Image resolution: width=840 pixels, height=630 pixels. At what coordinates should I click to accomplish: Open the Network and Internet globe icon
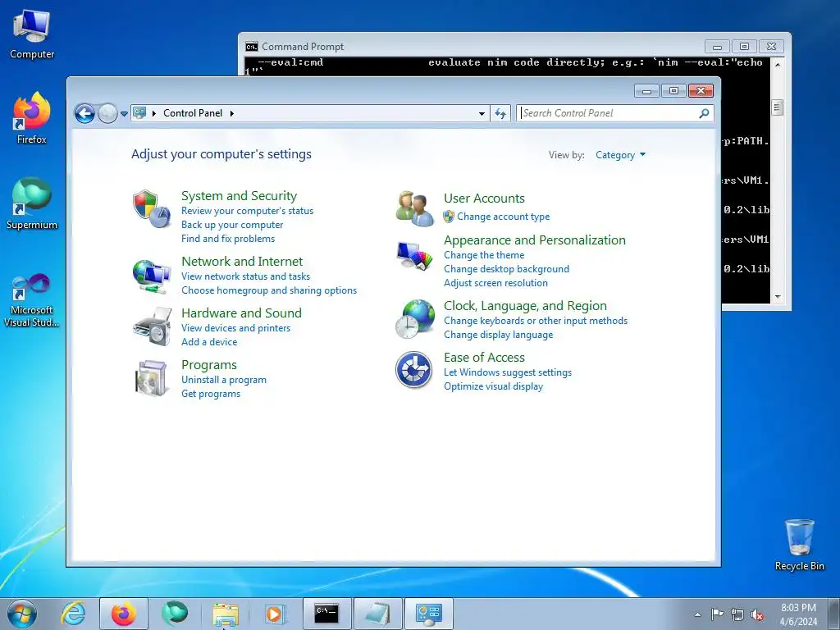[x=152, y=276]
